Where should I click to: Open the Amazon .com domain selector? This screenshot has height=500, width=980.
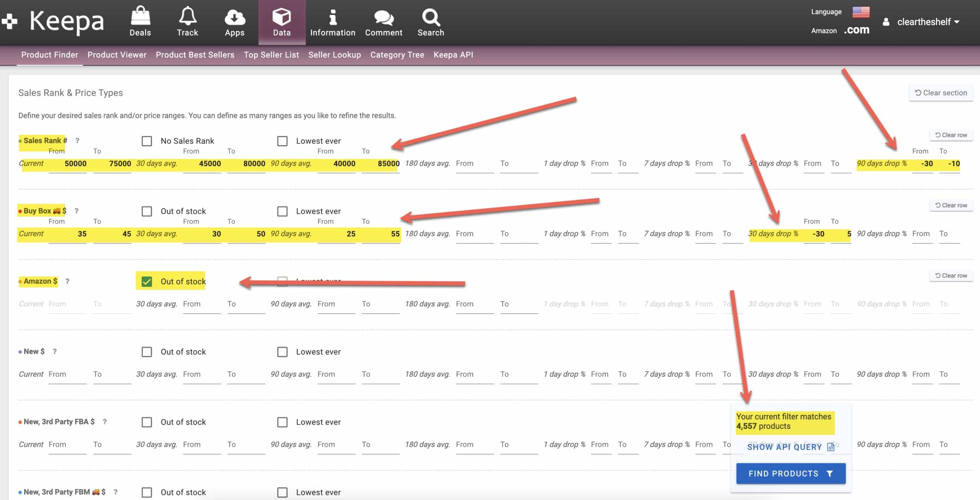tap(856, 30)
